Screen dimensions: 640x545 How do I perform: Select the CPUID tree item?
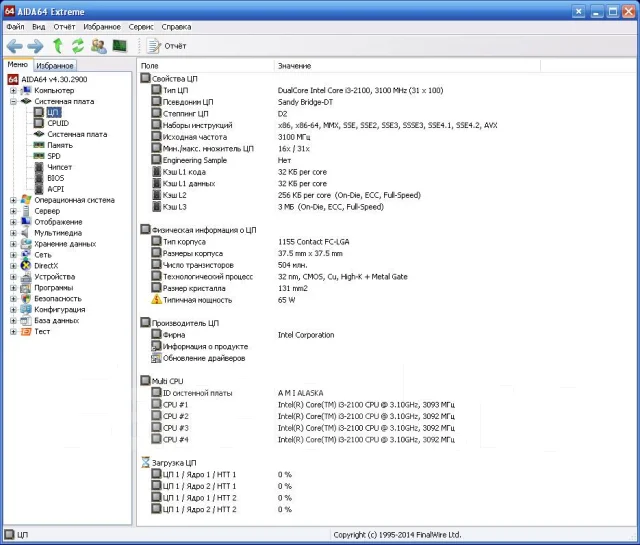(x=58, y=123)
